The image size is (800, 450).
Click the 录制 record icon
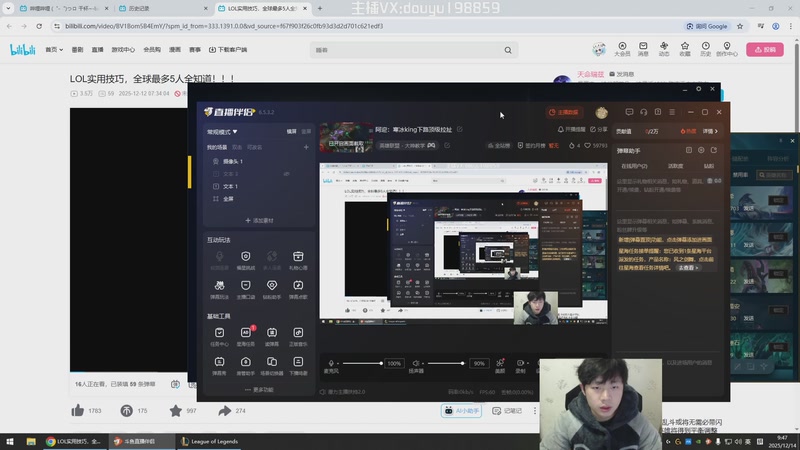point(520,365)
